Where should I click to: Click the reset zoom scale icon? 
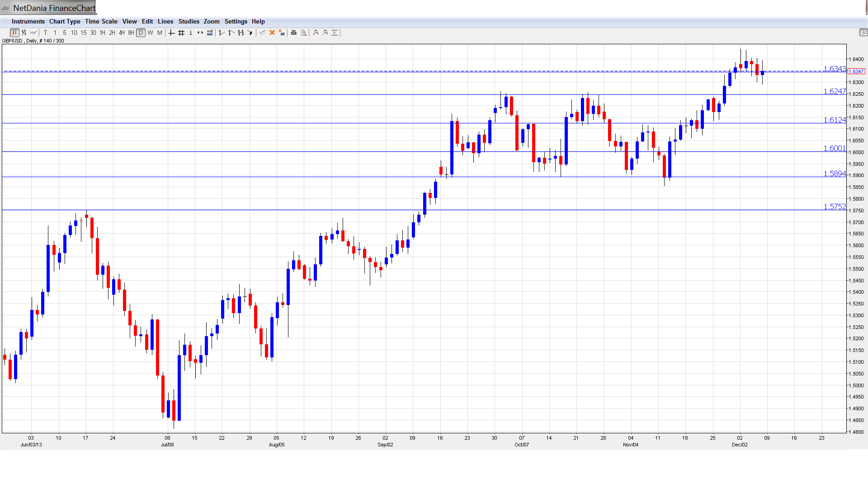coord(335,33)
